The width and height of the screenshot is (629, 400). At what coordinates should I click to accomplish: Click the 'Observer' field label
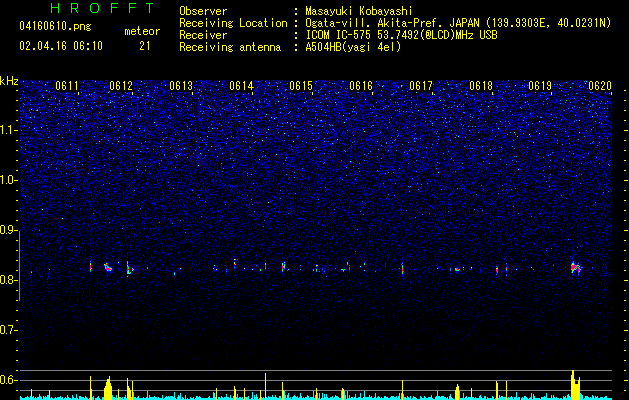pyautogui.click(x=203, y=11)
